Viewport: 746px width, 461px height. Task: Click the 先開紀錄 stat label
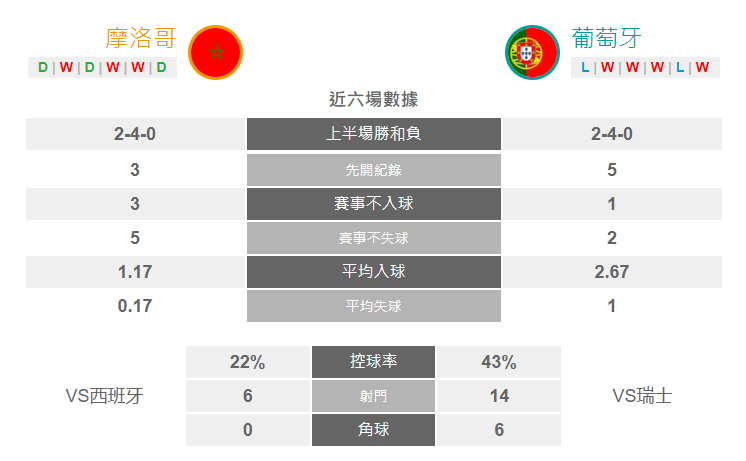(x=374, y=170)
